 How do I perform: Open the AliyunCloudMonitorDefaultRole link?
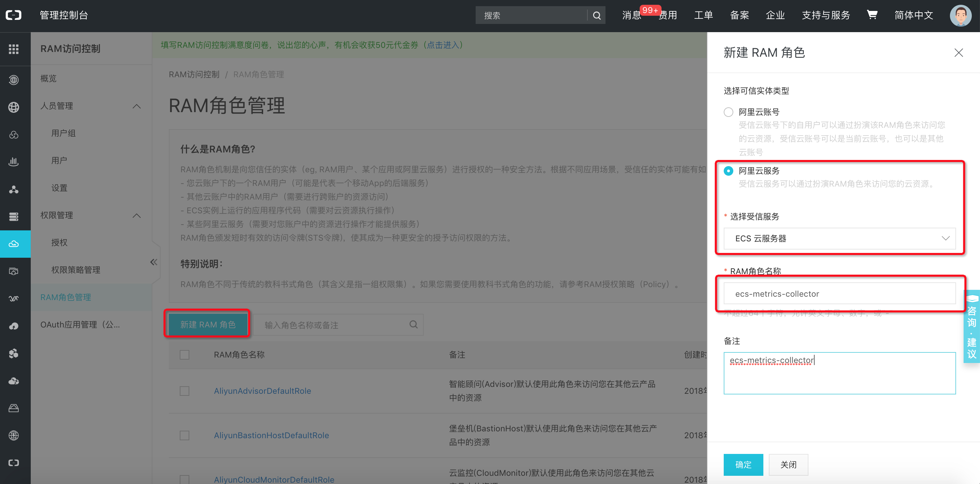pyautogui.click(x=274, y=480)
